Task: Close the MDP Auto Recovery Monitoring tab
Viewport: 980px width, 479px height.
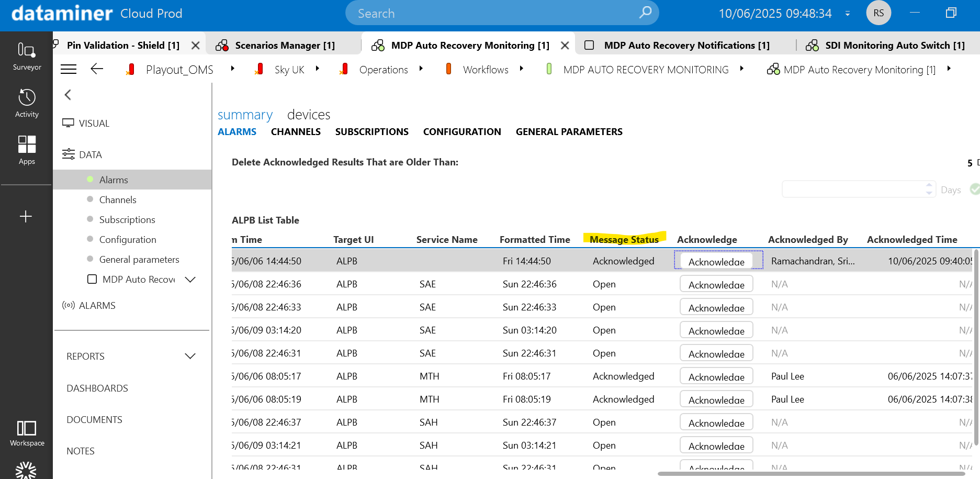Action: coord(565,46)
